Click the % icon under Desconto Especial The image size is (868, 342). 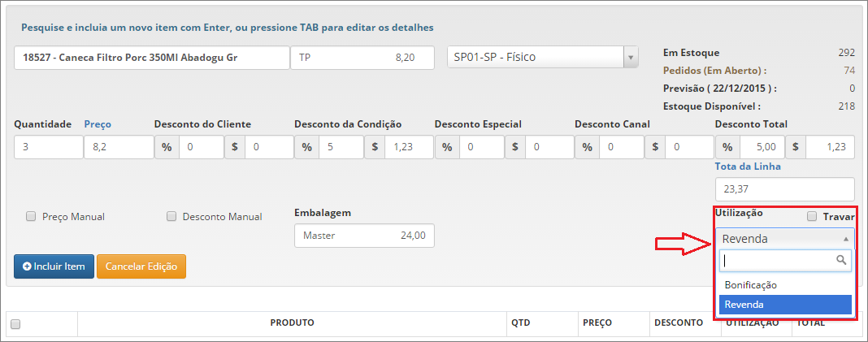click(x=447, y=147)
